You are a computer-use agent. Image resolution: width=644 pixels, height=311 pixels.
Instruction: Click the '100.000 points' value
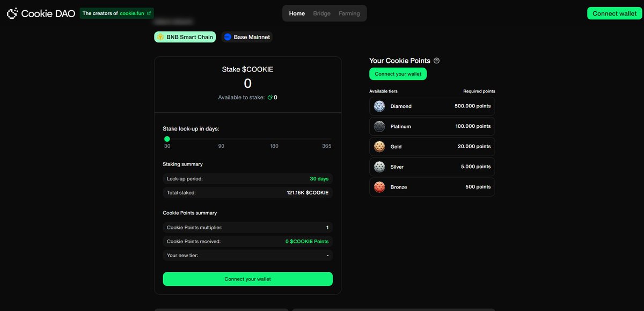pos(472,126)
